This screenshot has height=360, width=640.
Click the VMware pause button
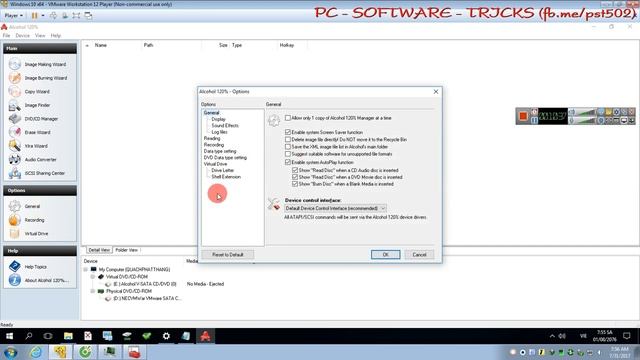[x=34, y=16]
